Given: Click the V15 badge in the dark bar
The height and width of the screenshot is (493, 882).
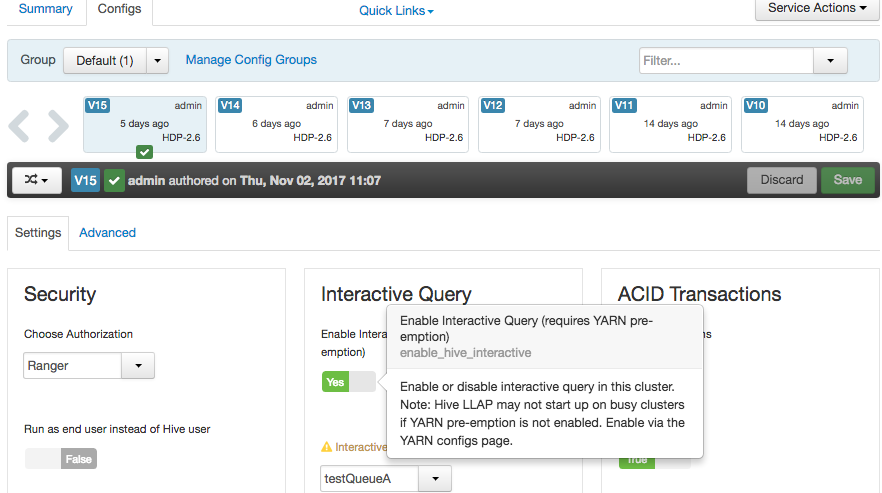Looking at the screenshot, I should tap(86, 180).
